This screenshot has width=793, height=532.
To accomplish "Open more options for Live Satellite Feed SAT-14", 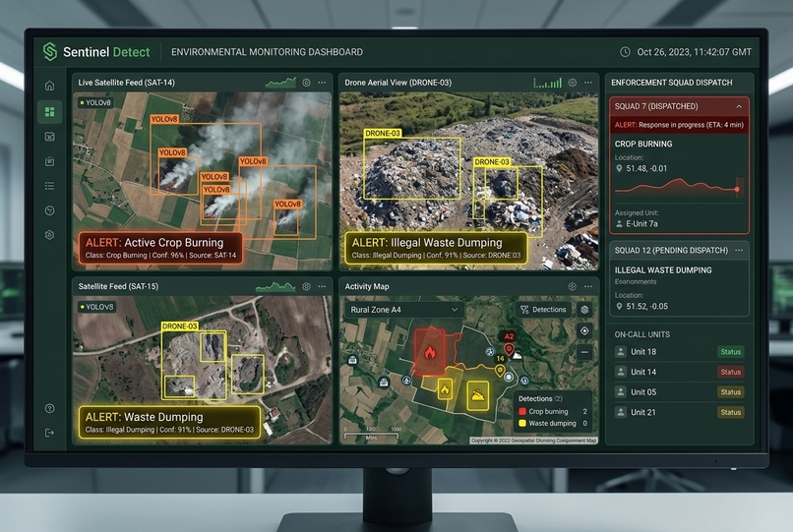I will click(x=322, y=83).
